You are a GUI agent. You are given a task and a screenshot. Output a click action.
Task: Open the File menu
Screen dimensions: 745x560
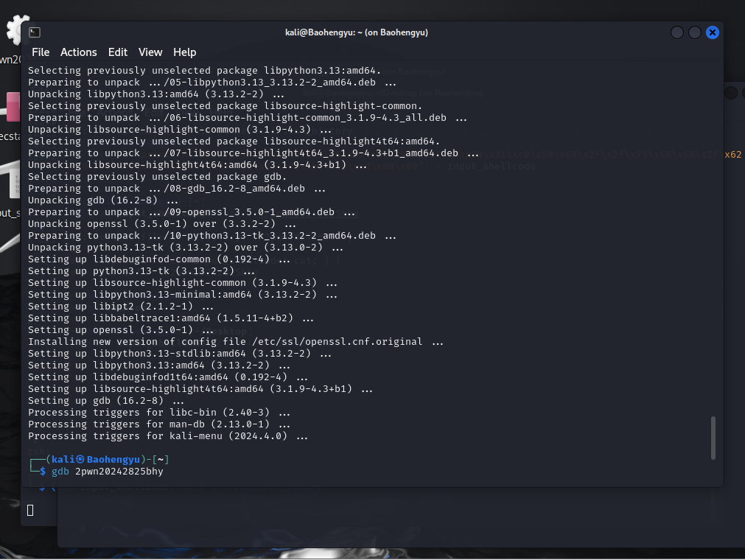pyautogui.click(x=41, y=52)
